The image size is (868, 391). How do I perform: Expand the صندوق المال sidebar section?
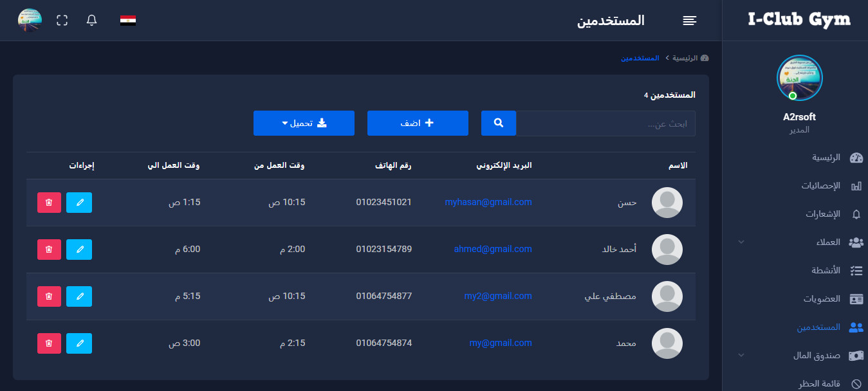[x=818, y=355]
